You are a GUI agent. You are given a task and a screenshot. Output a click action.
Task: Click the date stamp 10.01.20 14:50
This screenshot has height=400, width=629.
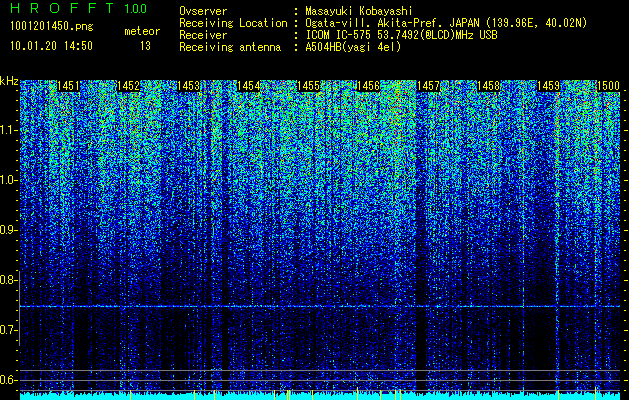51,46
